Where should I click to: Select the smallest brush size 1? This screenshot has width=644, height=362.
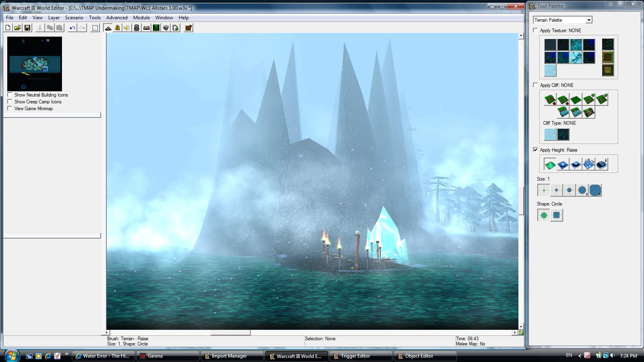click(543, 190)
